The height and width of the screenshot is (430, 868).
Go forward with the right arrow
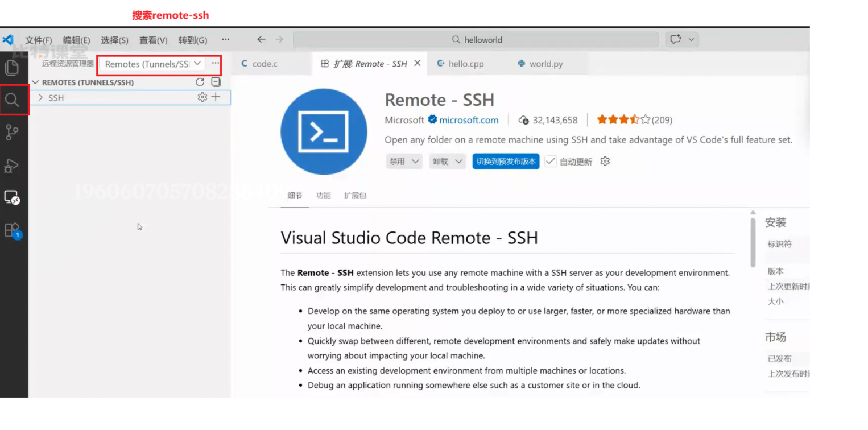coord(279,40)
